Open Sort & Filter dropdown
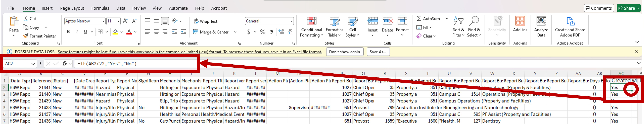The image size is (644, 124). click(458, 27)
